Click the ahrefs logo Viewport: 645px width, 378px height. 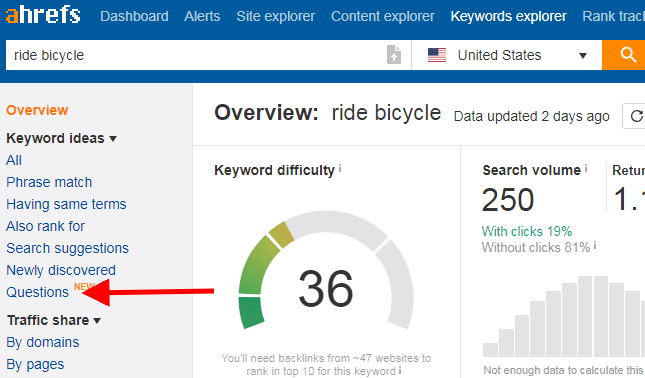(43, 16)
